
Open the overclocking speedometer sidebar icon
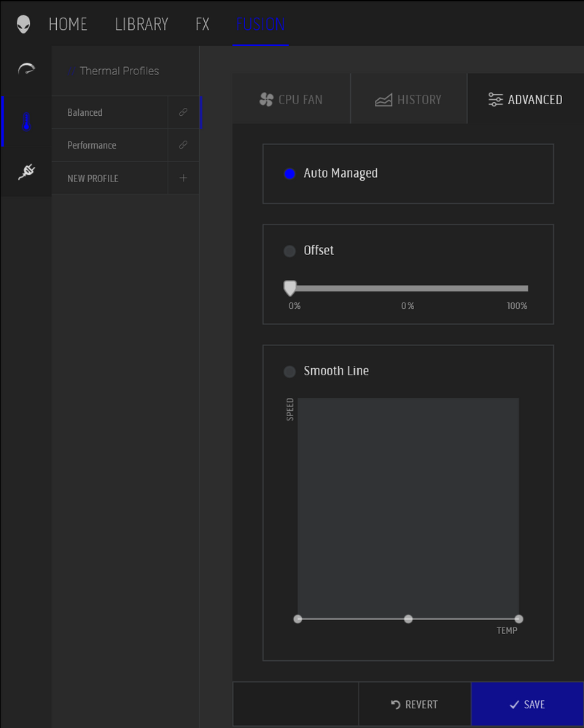pyautogui.click(x=26, y=70)
